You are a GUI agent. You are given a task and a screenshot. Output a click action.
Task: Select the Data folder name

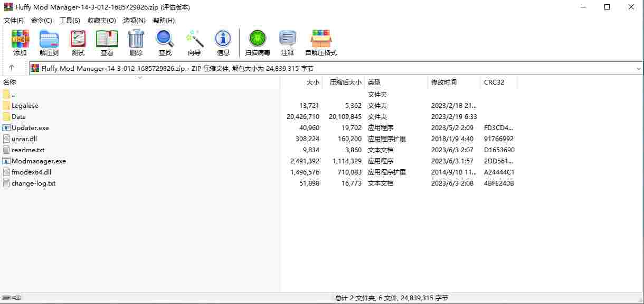tap(18, 117)
